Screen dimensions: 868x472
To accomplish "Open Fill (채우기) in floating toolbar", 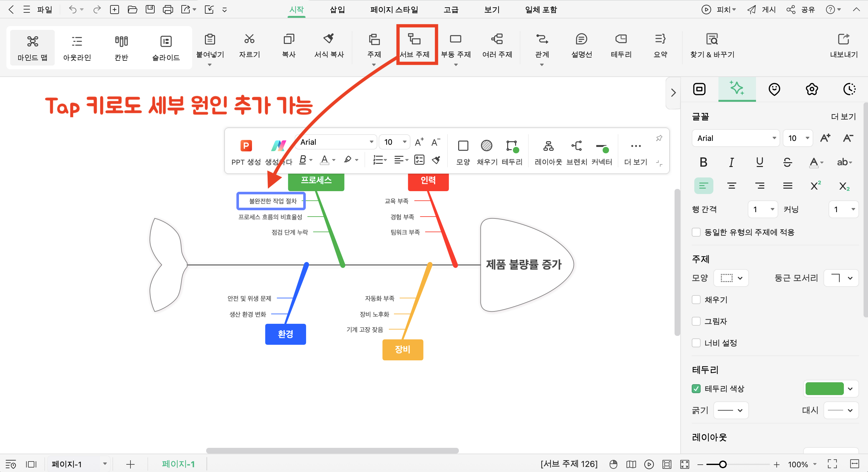I will (487, 152).
